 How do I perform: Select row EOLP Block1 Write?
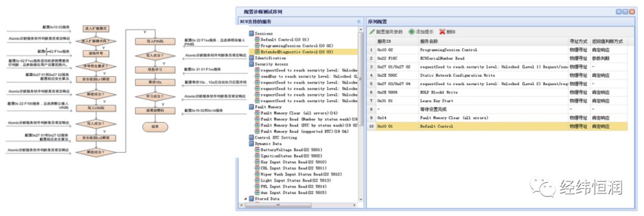pos(497,92)
